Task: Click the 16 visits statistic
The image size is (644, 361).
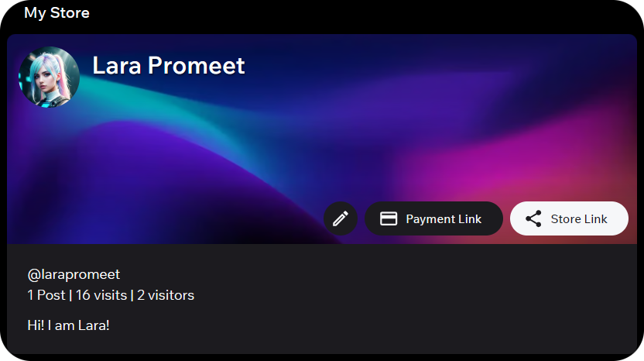Action: (101, 295)
